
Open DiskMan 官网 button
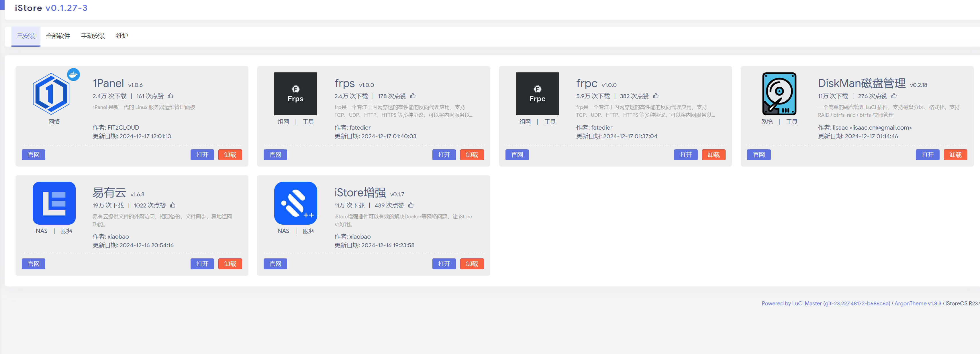click(758, 155)
